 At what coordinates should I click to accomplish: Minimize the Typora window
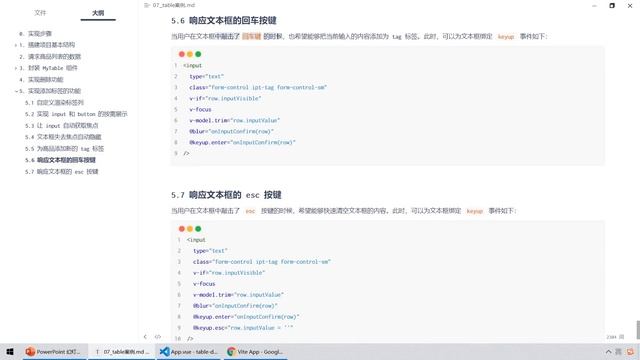(594, 6)
